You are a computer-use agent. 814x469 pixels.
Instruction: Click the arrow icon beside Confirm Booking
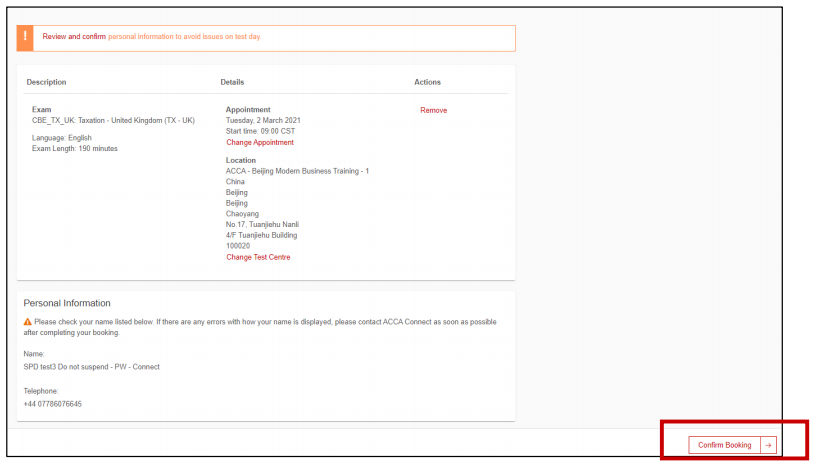[768, 445]
